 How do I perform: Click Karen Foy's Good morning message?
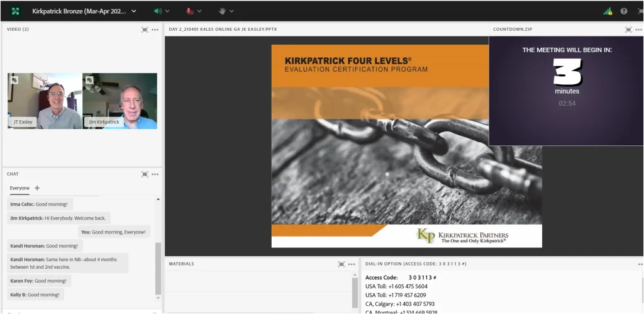coord(39,281)
